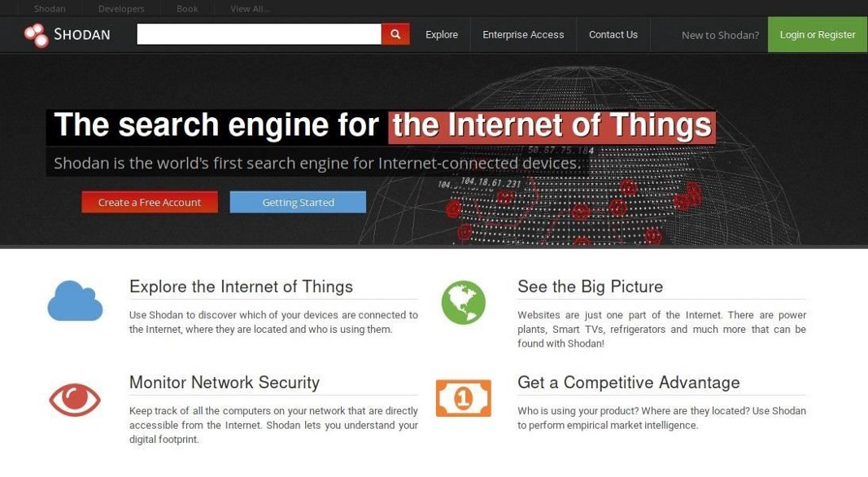Click Create a Free Account button
868x477 pixels.
pos(150,202)
